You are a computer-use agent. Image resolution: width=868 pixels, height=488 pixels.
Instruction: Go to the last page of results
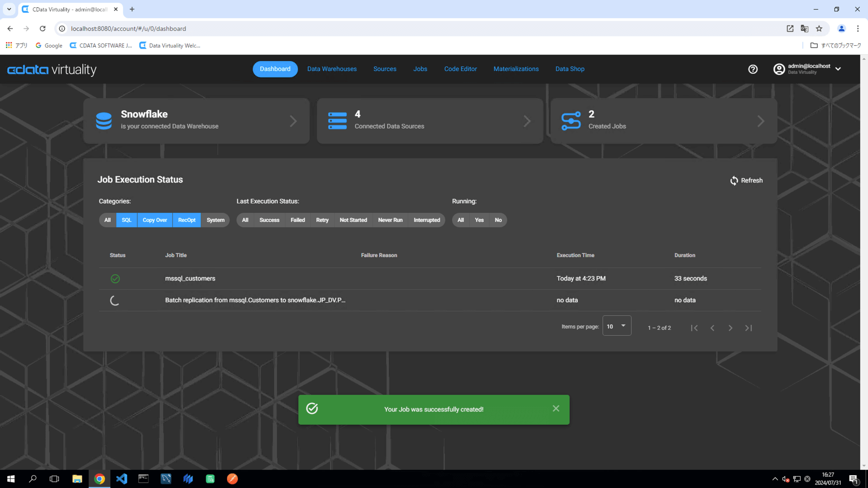748,328
